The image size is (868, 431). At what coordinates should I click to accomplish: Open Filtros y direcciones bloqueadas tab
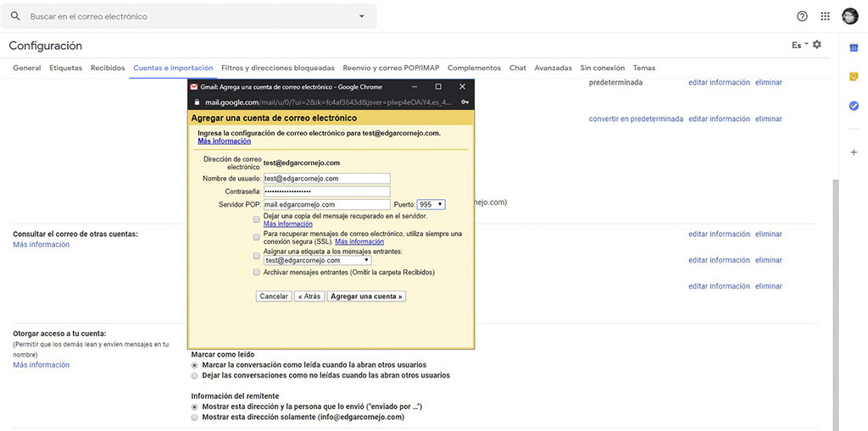click(x=278, y=68)
